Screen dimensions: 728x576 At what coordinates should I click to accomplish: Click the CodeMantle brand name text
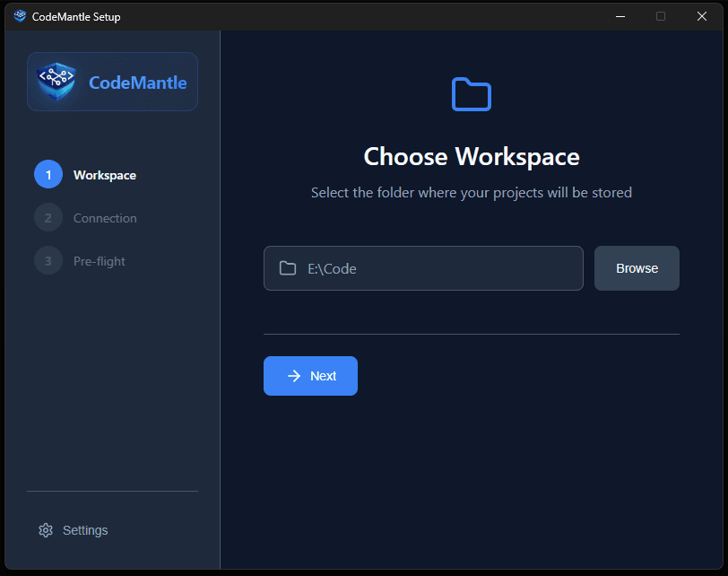click(x=137, y=83)
